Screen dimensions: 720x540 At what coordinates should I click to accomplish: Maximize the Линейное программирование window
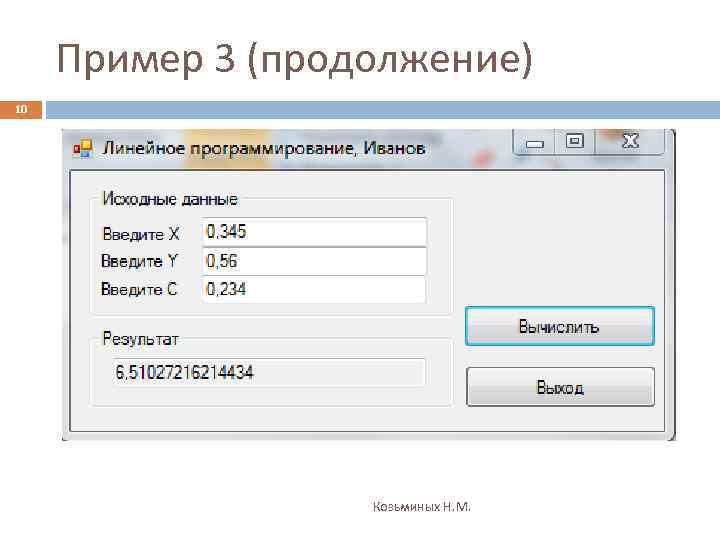tap(575, 142)
